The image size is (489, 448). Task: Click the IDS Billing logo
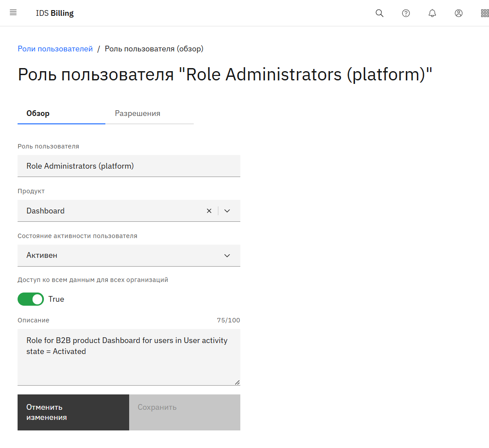click(55, 13)
